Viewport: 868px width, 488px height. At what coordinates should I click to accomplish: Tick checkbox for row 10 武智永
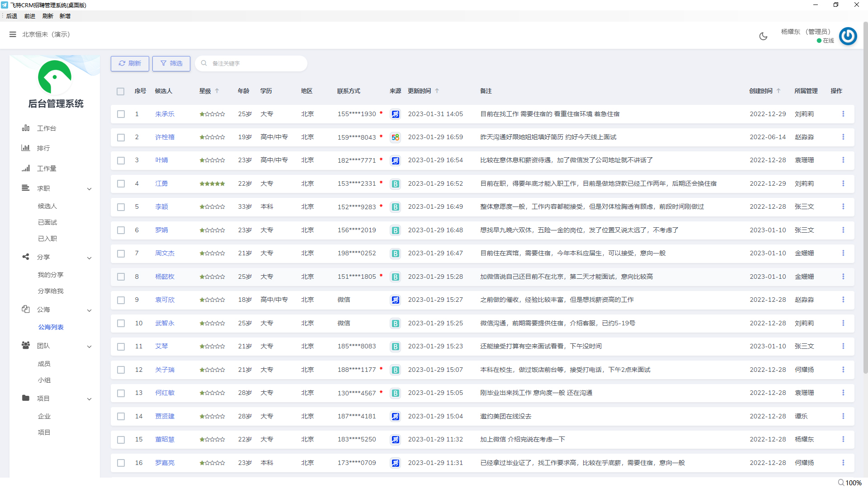click(x=121, y=324)
